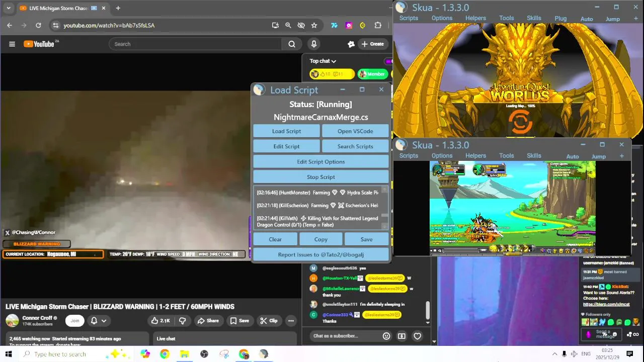Image resolution: width=644 pixels, height=362 pixels.
Task: Open the Chrome Extensions puzzle icon
Action: pyautogui.click(x=378, y=25)
